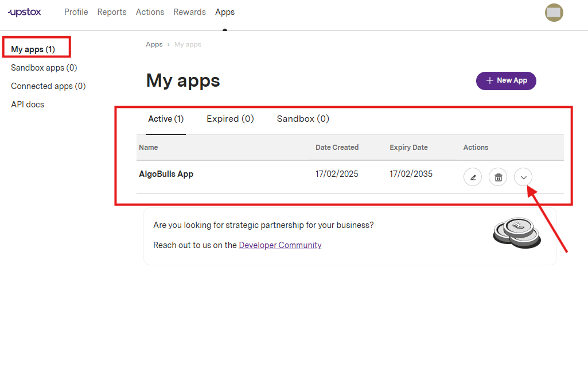Click the Apps breadcrumb link
The width and height of the screenshot is (588, 383).
point(154,44)
